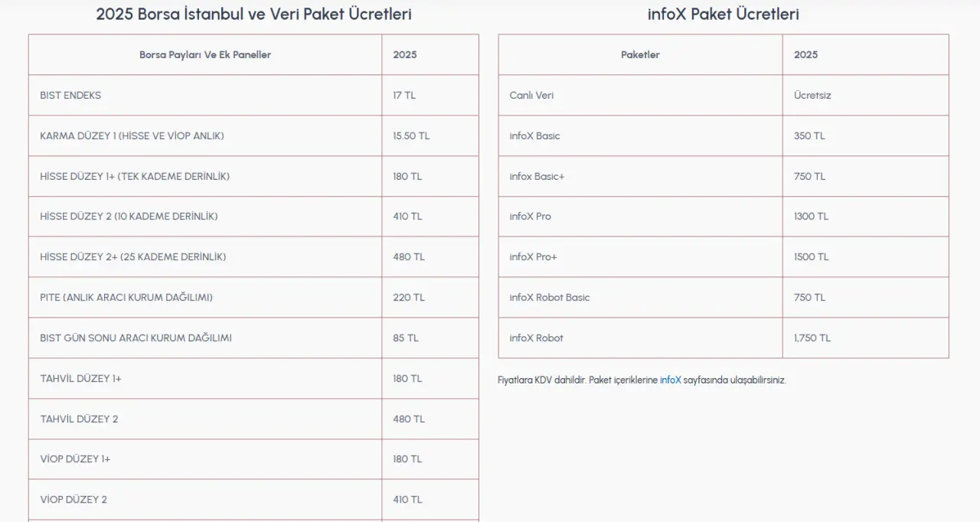Select HİSSE DÜZEY 2 (10 KADEME DERİNLİK) cell
The image size is (980, 522).
129,217
